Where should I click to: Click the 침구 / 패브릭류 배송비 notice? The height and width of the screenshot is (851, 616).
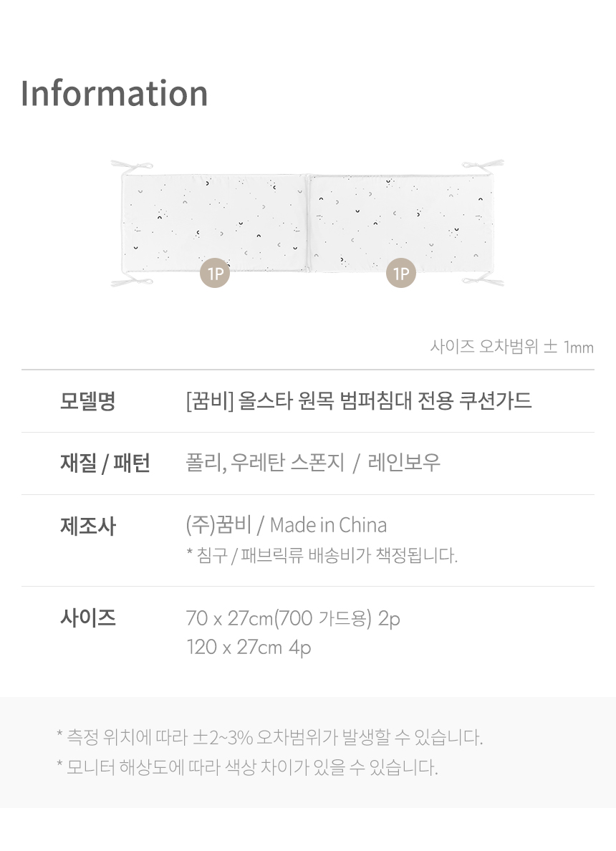(321, 555)
